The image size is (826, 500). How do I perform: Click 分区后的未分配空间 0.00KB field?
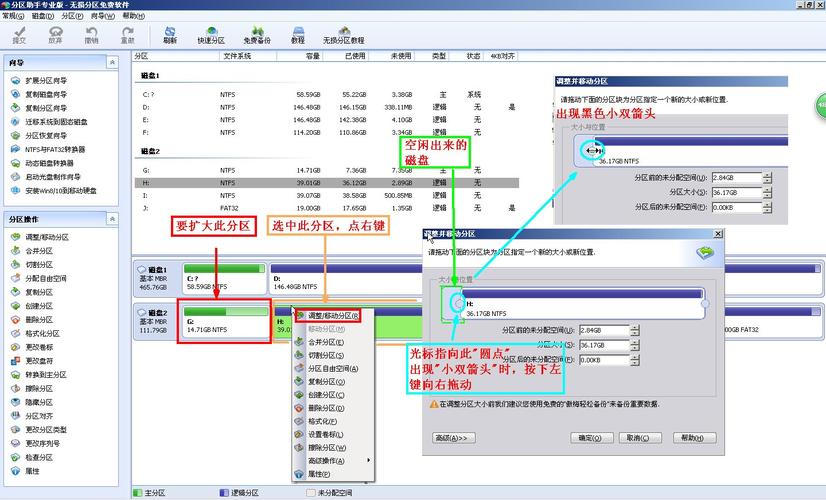(604, 360)
